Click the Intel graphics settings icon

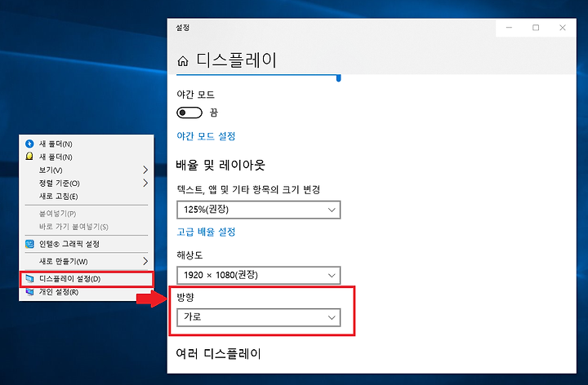point(29,244)
